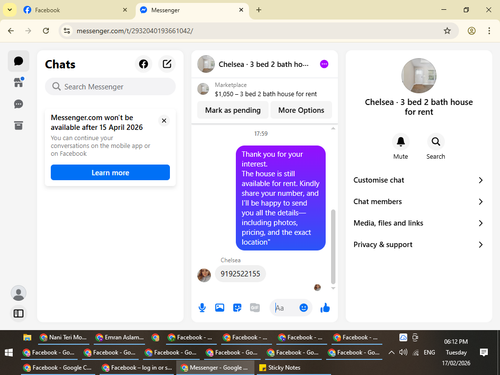Open File Explorer from taskbar

tap(27, 337)
